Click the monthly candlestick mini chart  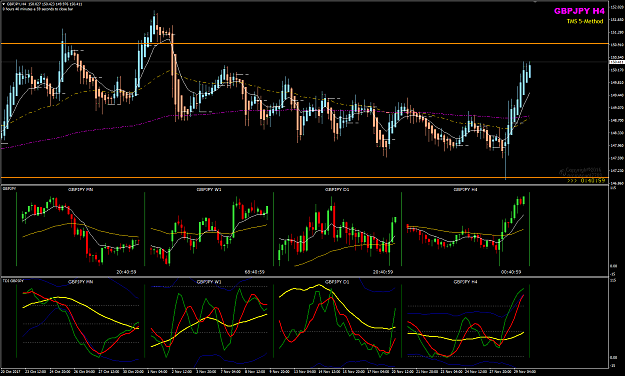click(80, 230)
